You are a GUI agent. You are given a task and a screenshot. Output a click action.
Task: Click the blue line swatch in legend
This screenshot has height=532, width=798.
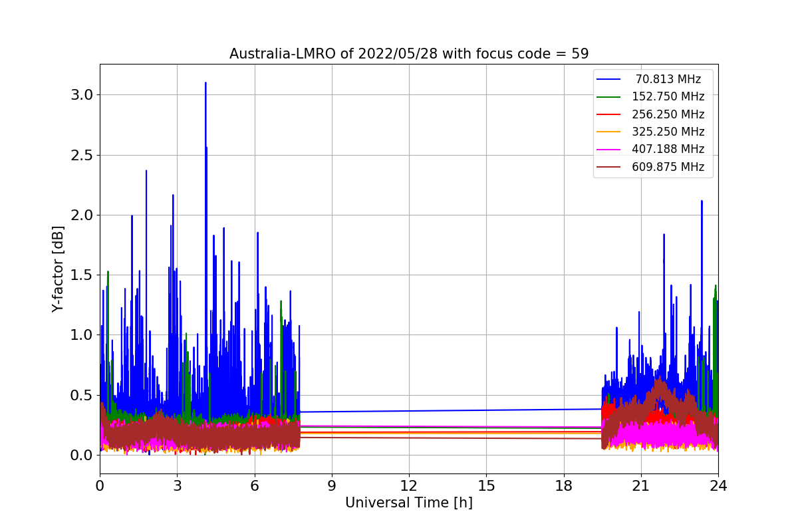coord(609,79)
